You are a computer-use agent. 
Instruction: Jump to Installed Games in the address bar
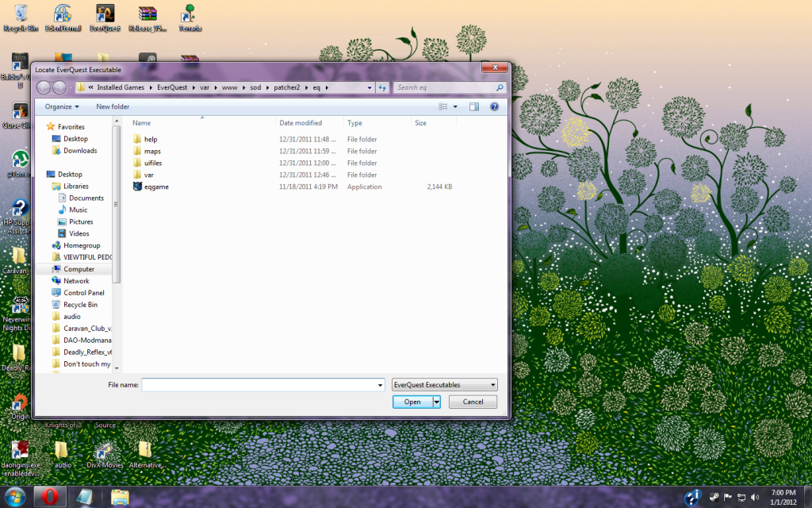click(x=121, y=87)
